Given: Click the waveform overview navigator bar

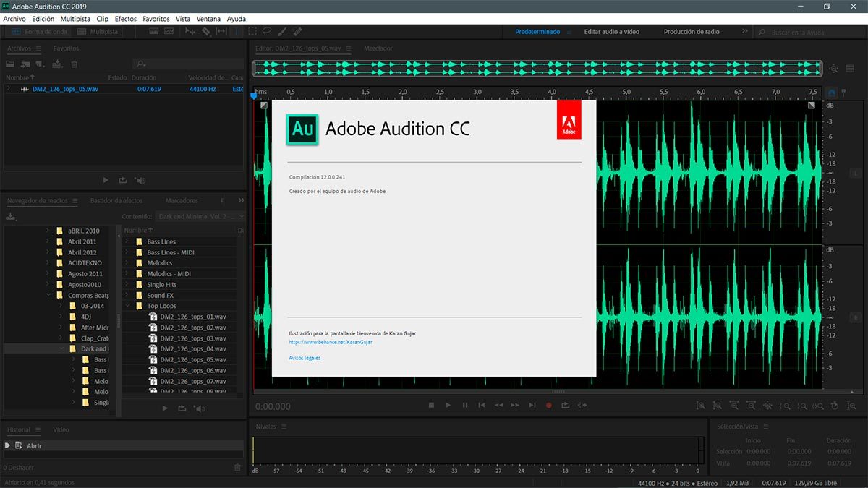Looking at the screenshot, I should pos(537,68).
